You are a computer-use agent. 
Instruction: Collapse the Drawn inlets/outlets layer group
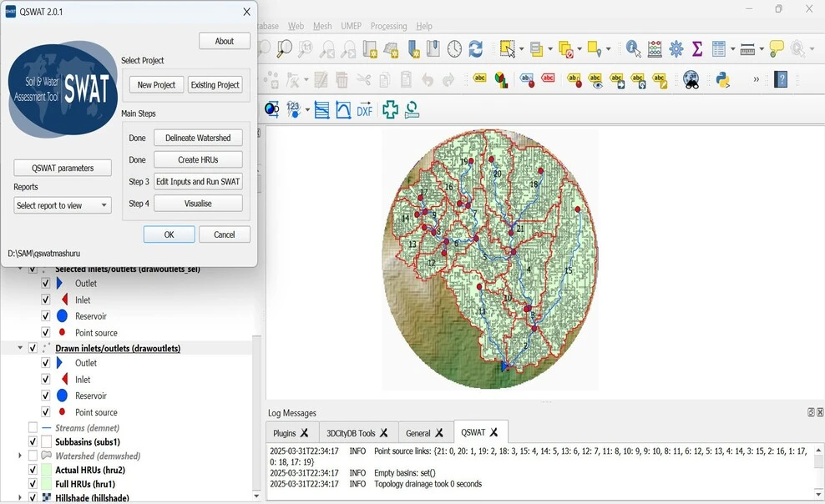[x=20, y=348]
